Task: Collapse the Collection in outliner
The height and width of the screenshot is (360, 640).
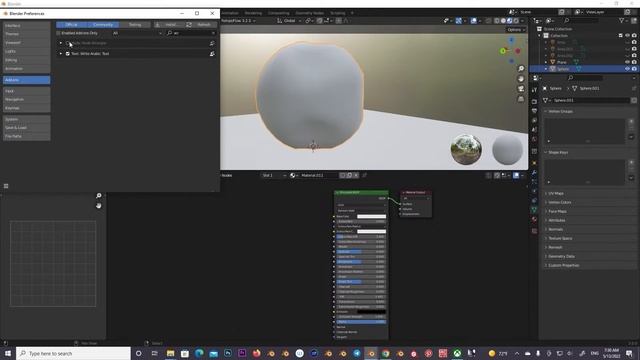Action: click(x=540, y=36)
